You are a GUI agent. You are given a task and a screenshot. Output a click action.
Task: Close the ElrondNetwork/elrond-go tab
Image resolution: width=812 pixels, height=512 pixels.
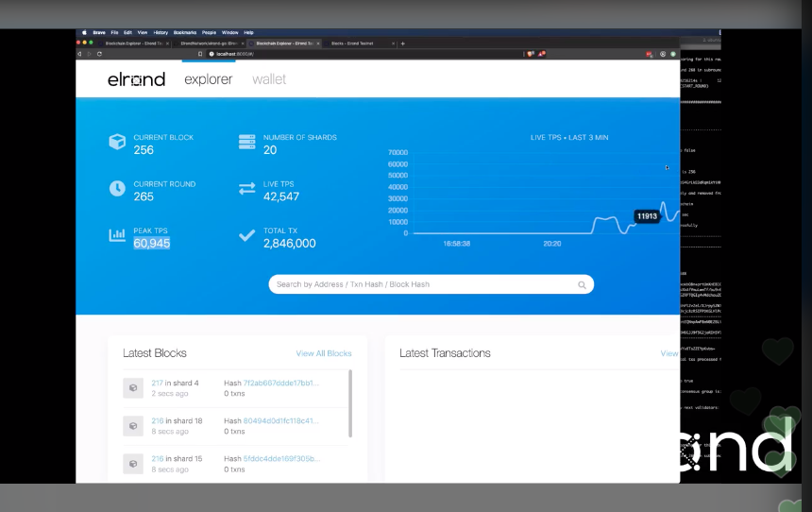(x=243, y=43)
